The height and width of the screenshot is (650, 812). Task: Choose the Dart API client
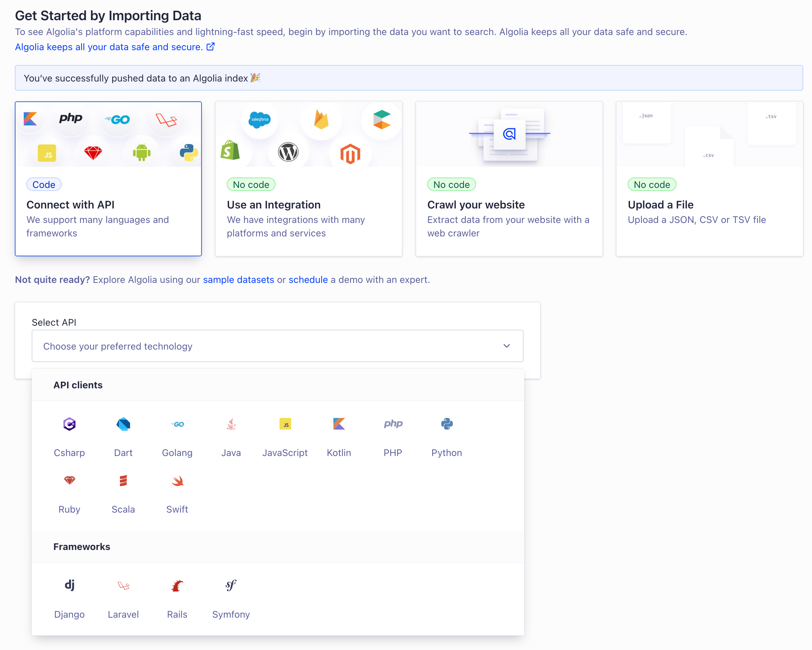[x=123, y=425]
